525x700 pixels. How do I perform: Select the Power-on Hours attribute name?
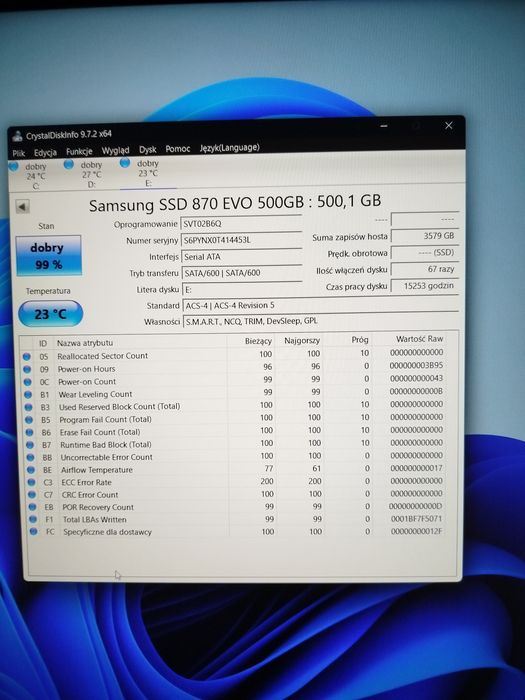coord(87,369)
